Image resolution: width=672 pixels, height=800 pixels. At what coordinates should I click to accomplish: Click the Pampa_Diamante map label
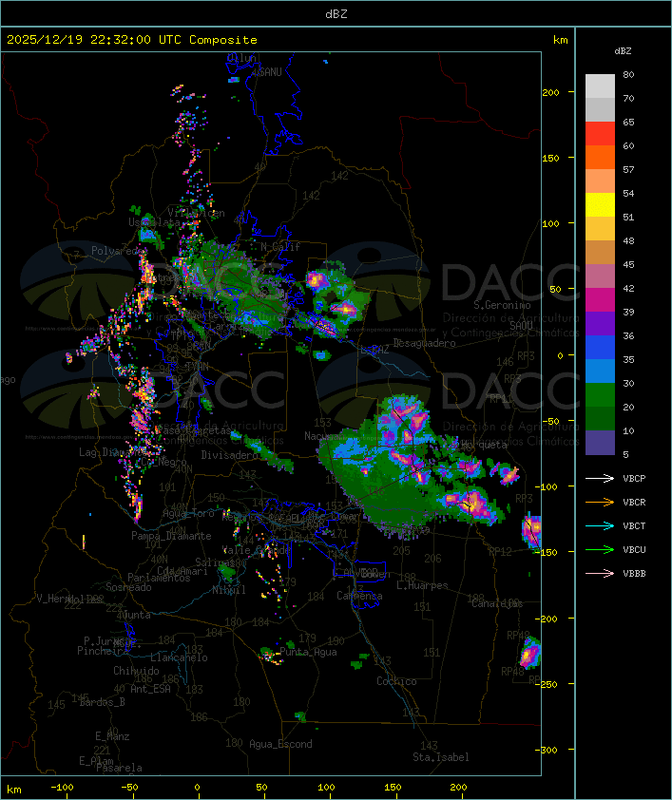pyautogui.click(x=171, y=536)
